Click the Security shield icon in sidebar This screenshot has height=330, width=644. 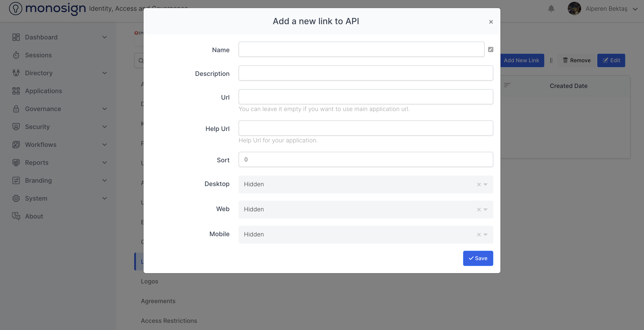[x=16, y=127]
